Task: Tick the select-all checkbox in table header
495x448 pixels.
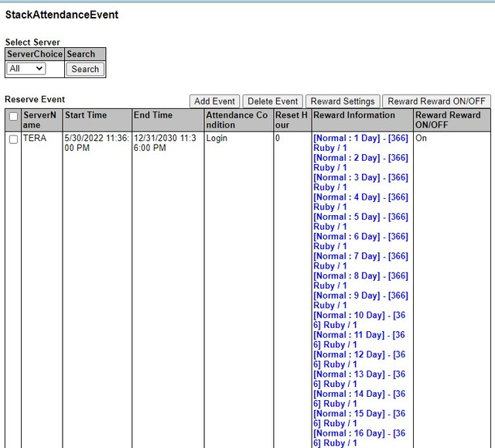Action: (13, 117)
